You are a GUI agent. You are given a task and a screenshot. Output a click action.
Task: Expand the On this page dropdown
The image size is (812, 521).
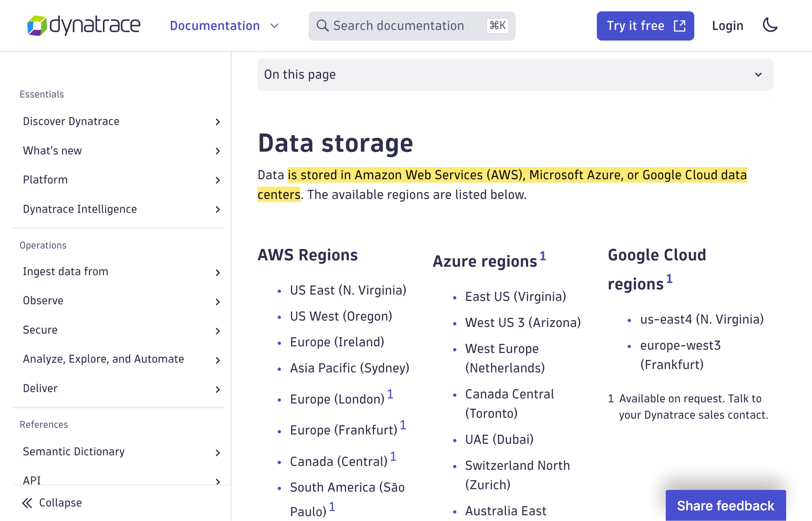[515, 74]
